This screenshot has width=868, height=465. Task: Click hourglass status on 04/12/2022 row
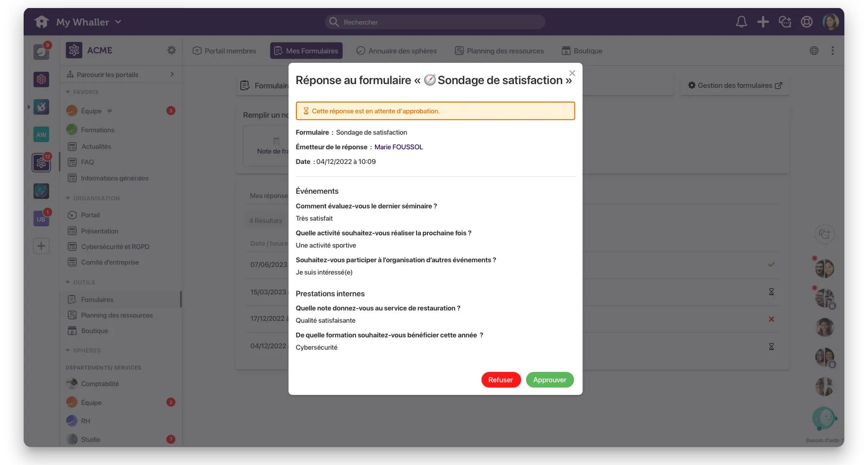(x=771, y=347)
